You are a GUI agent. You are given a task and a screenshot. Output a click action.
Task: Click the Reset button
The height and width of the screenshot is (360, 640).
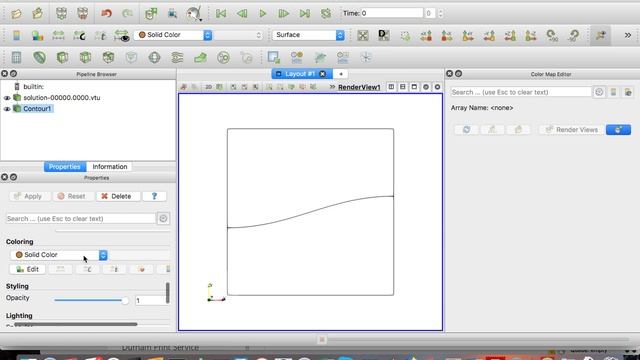(x=73, y=196)
